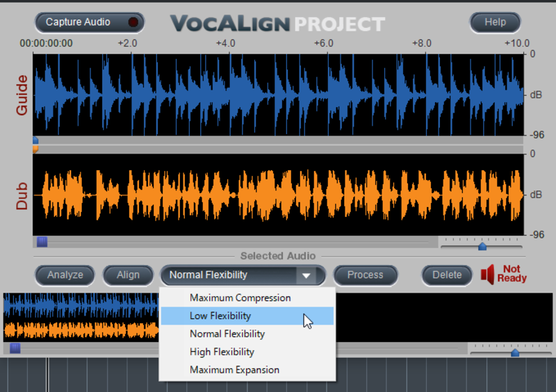This screenshot has height=392, width=556.
Task: Select Maximum Compression from the list
Action: (x=247, y=298)
